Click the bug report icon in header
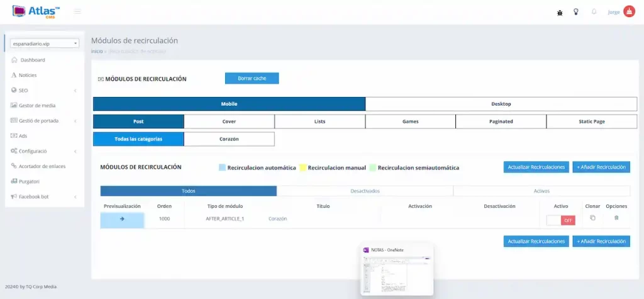Screen dimensions: 644x299 (560, 12)
